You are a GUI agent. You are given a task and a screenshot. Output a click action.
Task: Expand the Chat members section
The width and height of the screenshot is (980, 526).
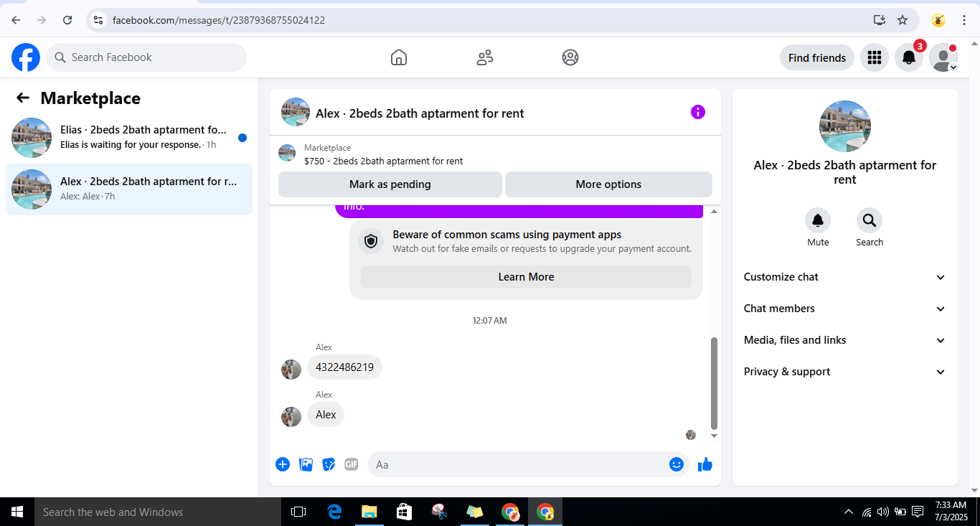[845, 309]
